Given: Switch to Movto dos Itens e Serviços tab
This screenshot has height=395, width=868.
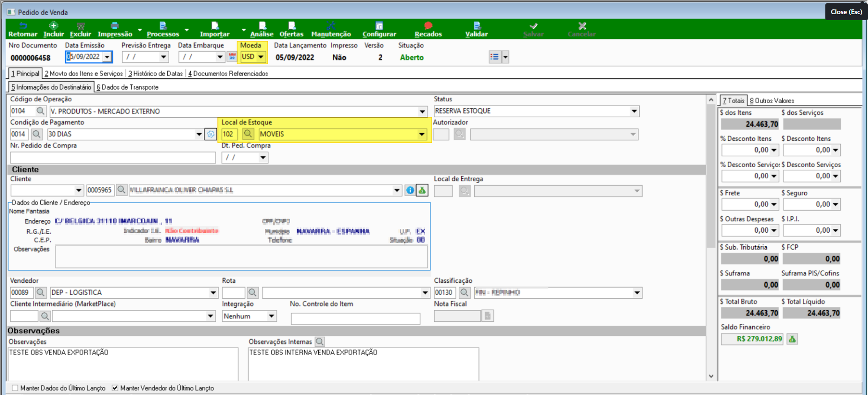Looking at the screenshot, I should coord(83,74).
